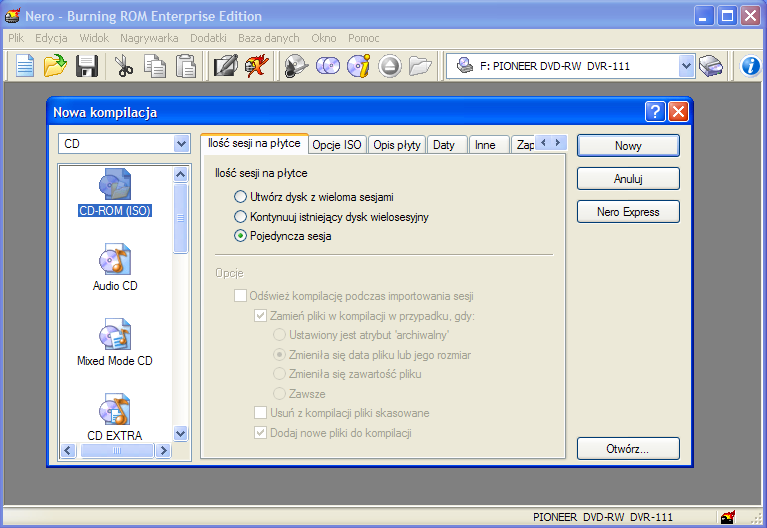
Task: Open the Pomoc menu
Action: coord(363,38)
